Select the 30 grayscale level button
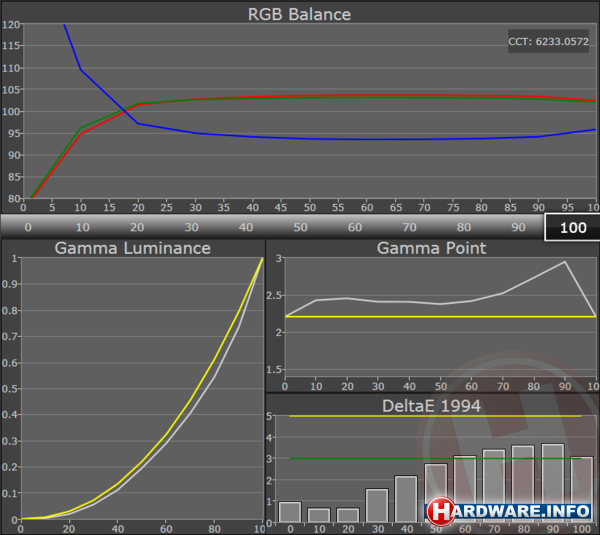The width and height of the screenshot is (600, 535). coord(192,227)
